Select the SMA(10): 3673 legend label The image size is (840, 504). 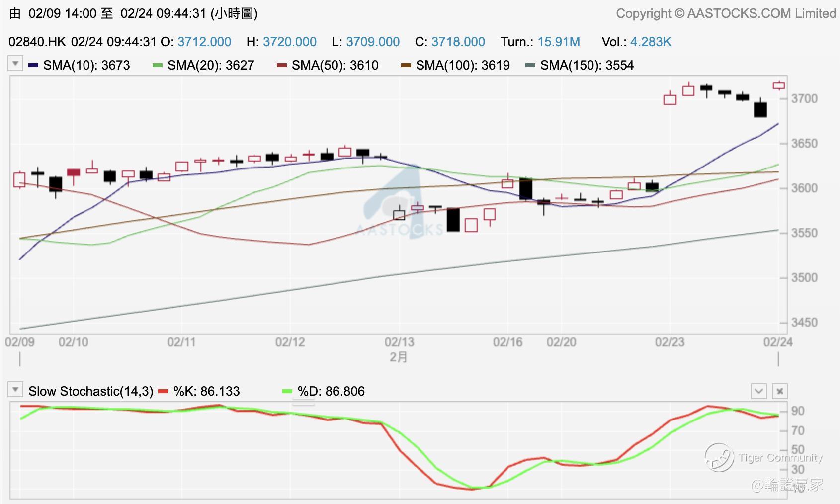click(x=86, y=65)
